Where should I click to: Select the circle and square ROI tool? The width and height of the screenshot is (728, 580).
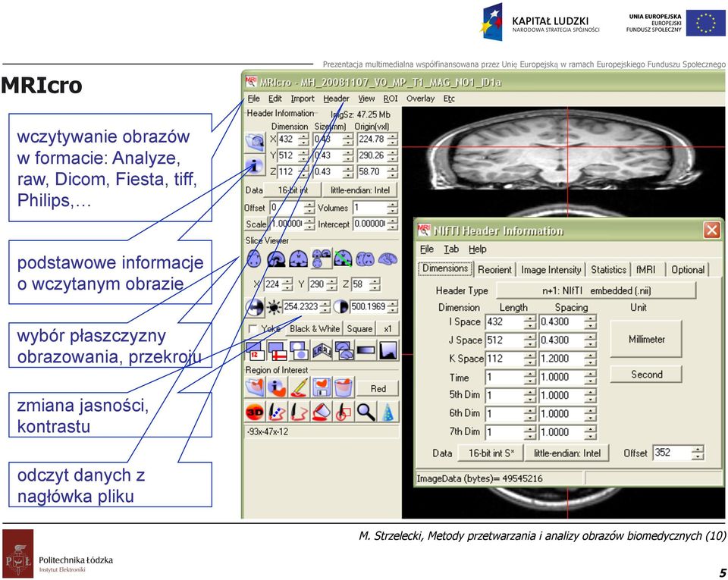tap(344, 412)
